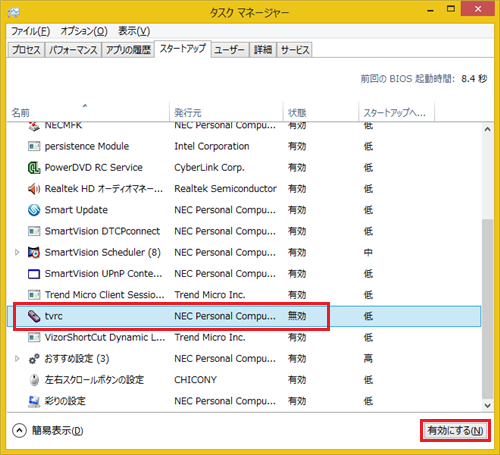Click the Task Manager title bar icon
This screenshot has width=500, height=455.
pyautogui.click(x=14, y=12)
